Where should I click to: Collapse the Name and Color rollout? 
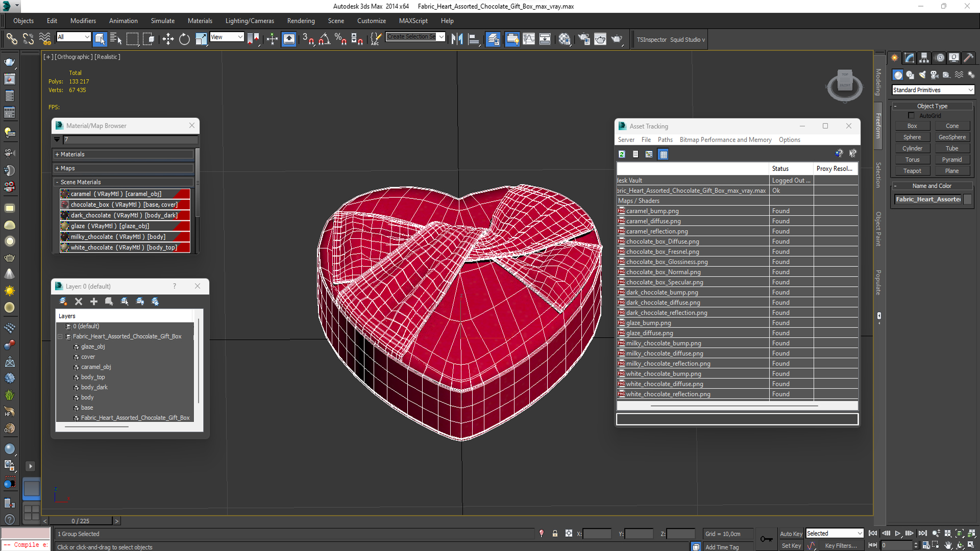(x=932, y=186)
